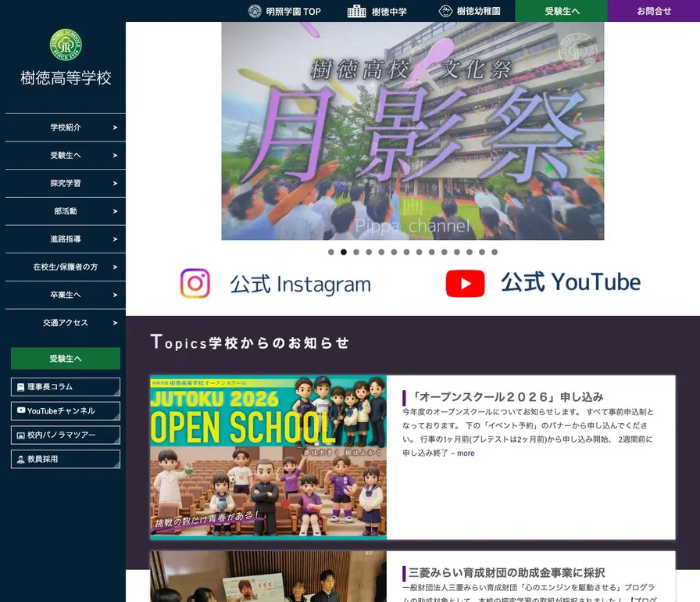Open 理事長コラム link
Viewport: 700px width, 602px height.
click(66, 387)
